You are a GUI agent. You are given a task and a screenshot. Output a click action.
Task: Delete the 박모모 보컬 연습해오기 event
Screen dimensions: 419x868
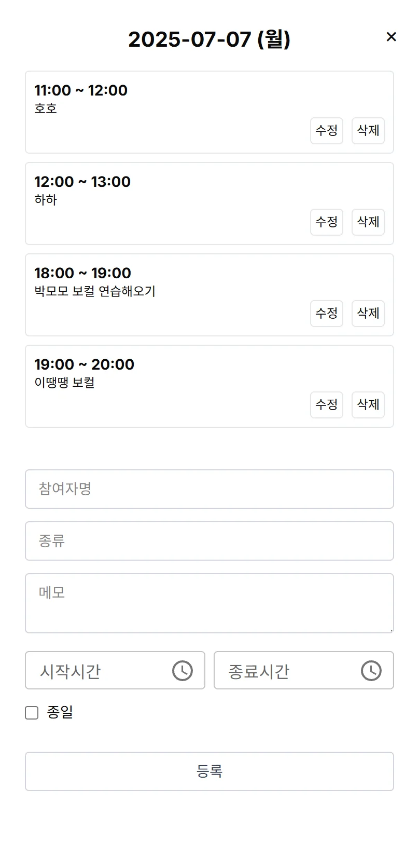[368, 314]
